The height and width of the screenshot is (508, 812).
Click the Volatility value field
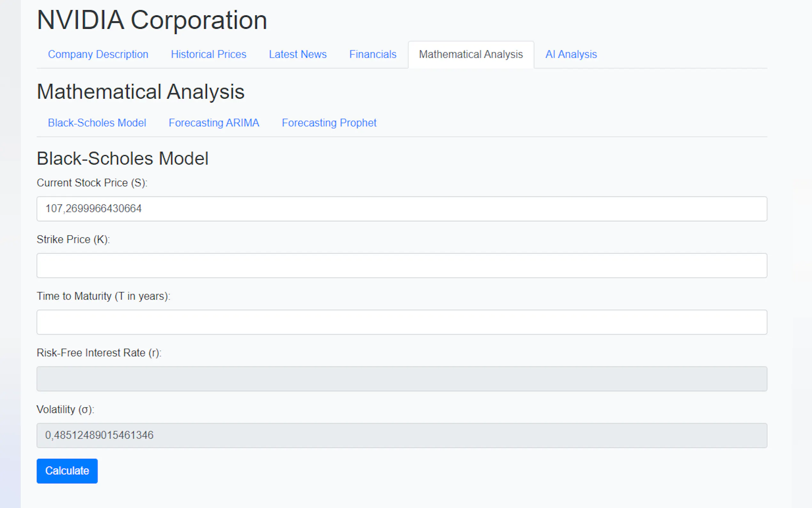(402, 435)
